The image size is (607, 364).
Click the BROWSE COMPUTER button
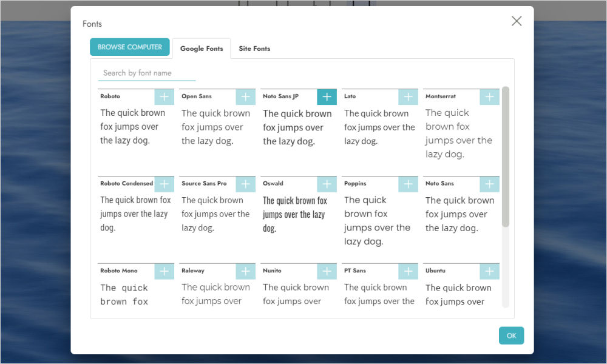click(x=129, y=47)
